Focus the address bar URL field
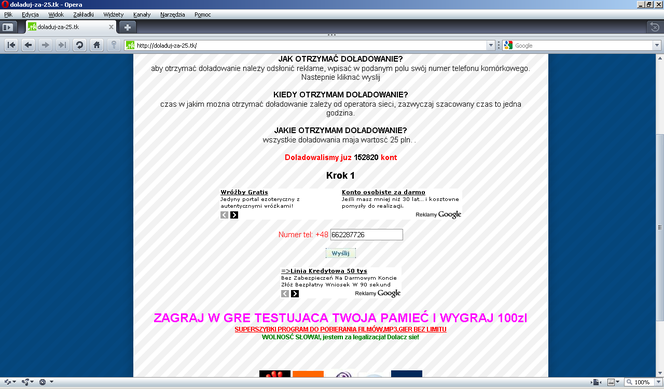Image resolution: width=664 pixels, height=389 pixels. [x=310, y=45]
